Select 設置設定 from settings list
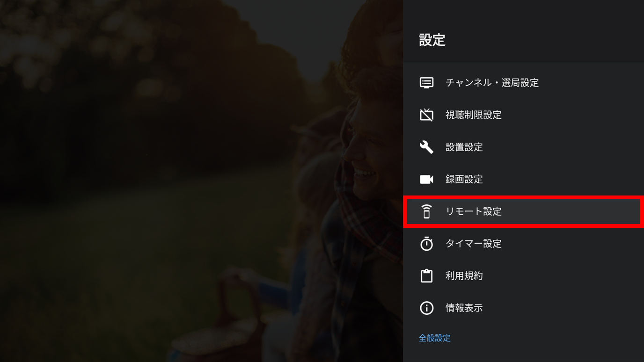Image resolution: width=644 pixels, height=362 pixels. pos(523,147)
